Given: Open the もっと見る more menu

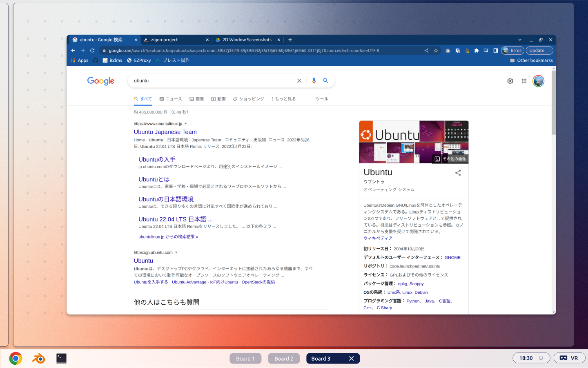Looking at the screenshot, I should 283,99.
